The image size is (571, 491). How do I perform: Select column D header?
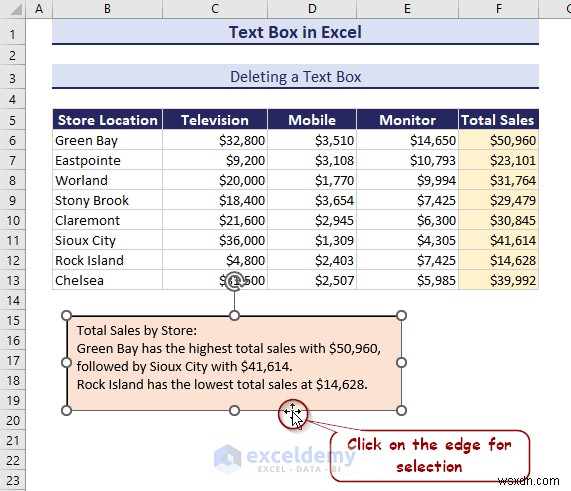(312, 9)
